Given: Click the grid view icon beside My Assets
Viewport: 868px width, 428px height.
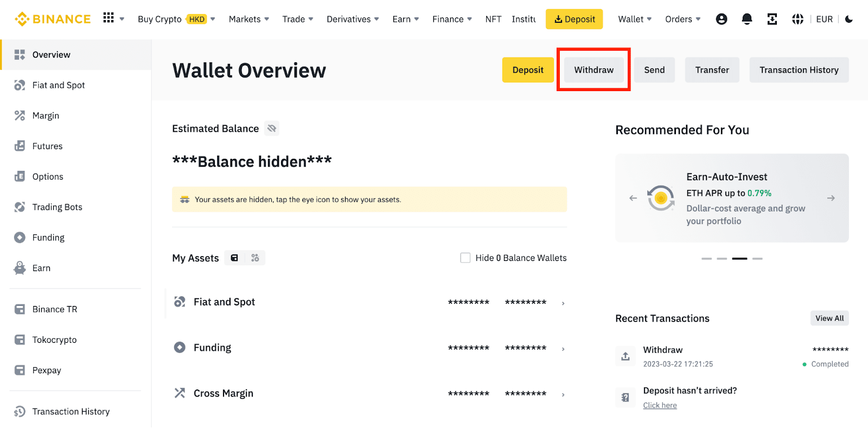Looking at the screenshot, I should 255,258.
